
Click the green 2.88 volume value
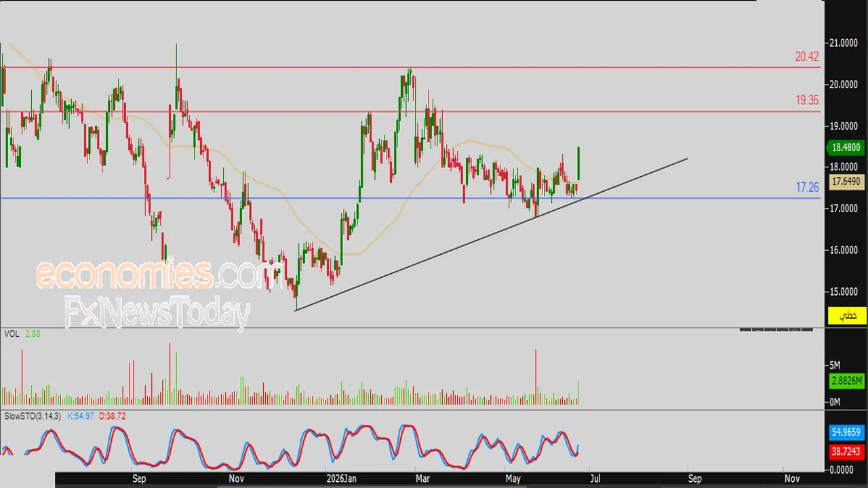coord(33,333)
